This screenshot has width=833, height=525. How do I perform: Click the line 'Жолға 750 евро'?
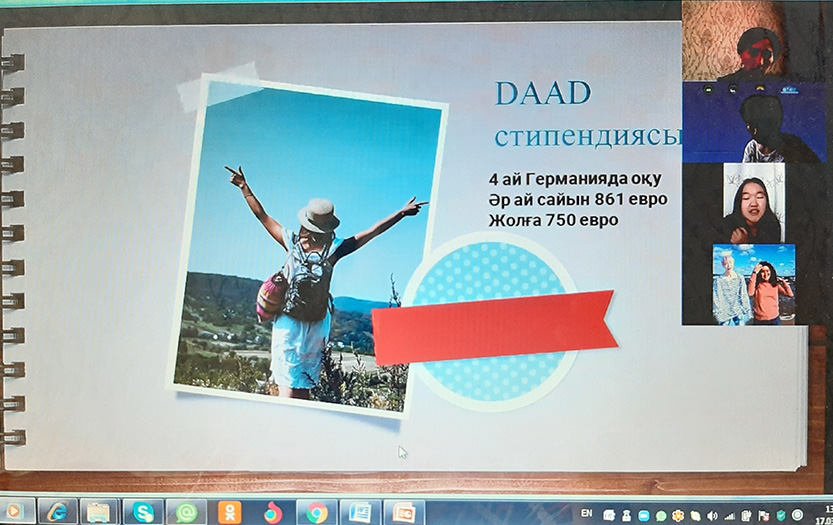coord(553,220)
